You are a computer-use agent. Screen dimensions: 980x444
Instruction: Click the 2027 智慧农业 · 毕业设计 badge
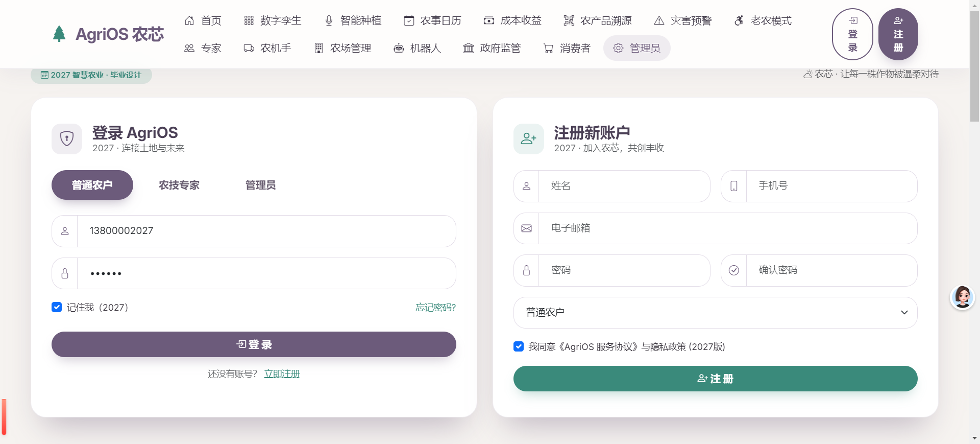pos(91,75)
